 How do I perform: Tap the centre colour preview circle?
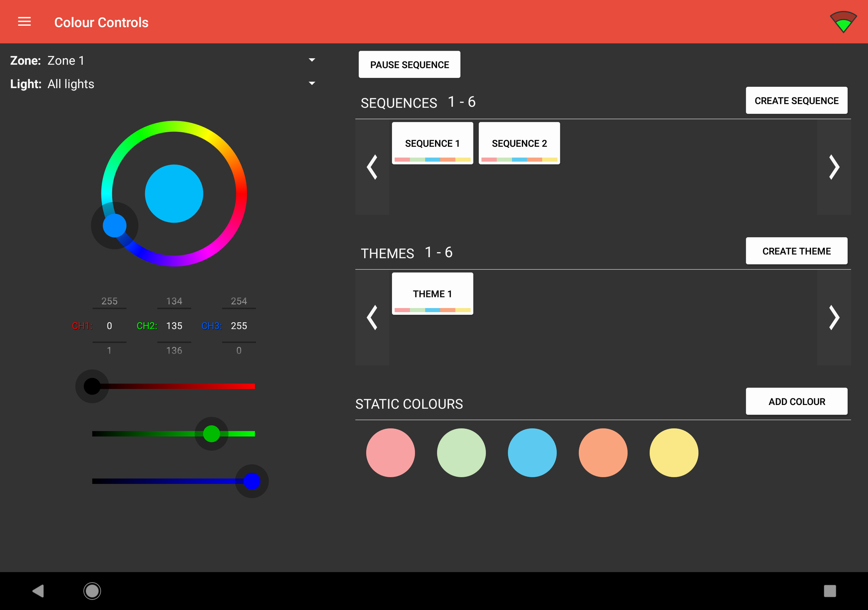coord(174,193)
